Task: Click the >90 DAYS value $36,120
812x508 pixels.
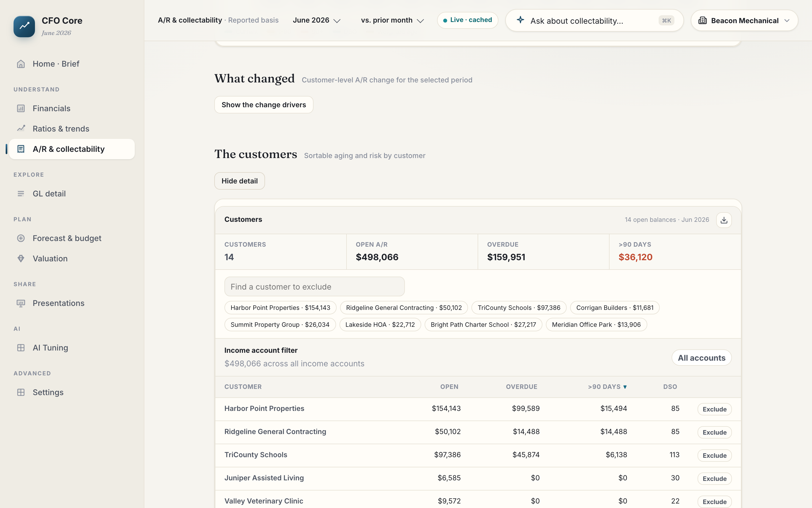Action: 635,257
